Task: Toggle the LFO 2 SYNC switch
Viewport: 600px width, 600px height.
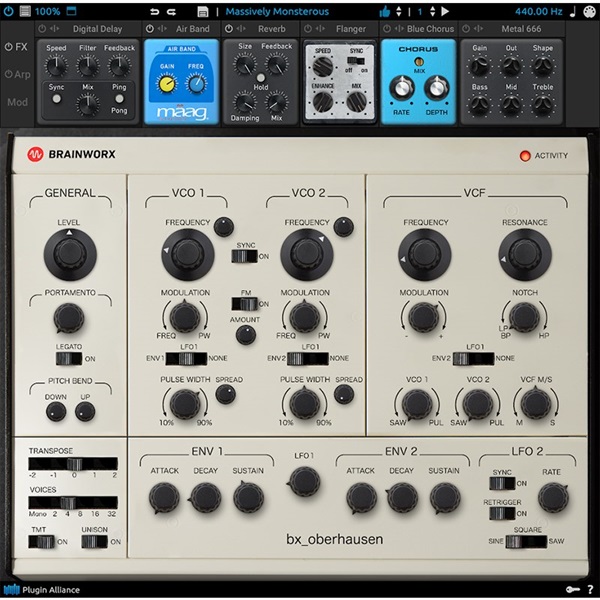Action: pyautogui.click(x=502, y=483)
